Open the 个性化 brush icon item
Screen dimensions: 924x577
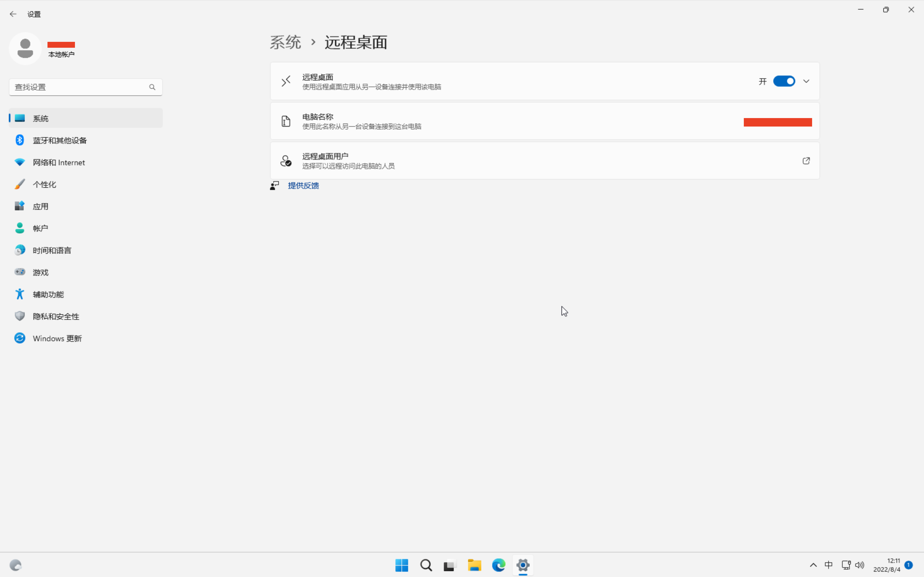20,184
